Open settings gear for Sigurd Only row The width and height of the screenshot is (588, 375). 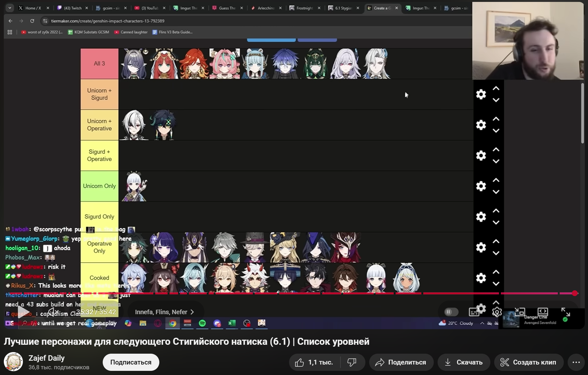481,216
